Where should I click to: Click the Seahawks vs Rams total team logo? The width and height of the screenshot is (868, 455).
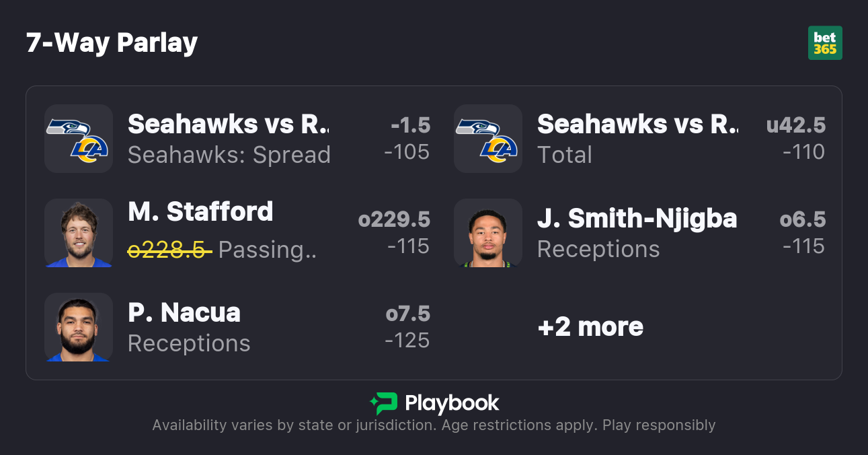[x=487, y=139]
